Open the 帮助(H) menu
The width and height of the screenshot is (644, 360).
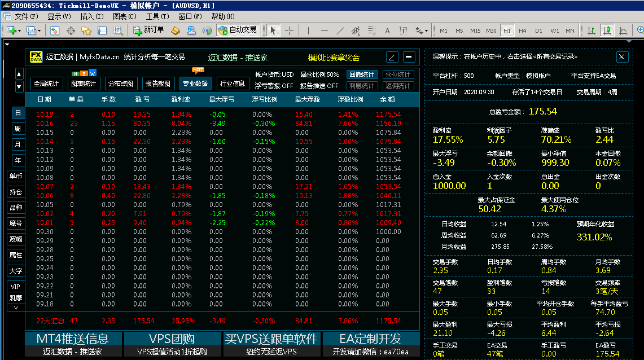point(222,16)
